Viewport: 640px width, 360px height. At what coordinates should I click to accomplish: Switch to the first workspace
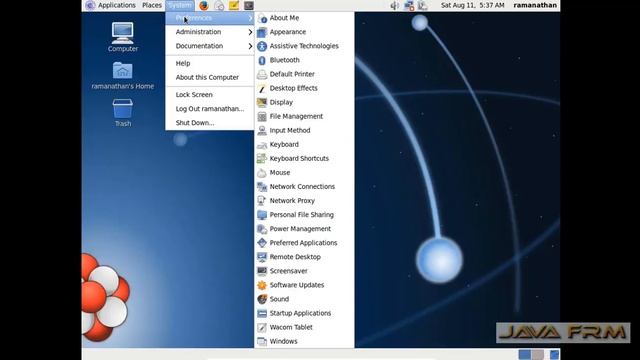[525, 354]
